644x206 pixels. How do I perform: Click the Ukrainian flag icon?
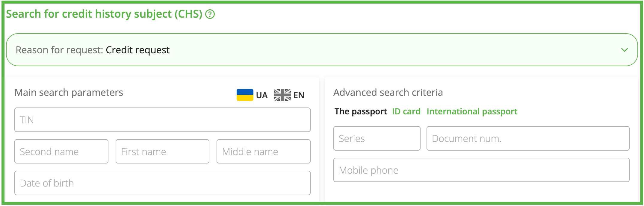(x=245, y=95)
